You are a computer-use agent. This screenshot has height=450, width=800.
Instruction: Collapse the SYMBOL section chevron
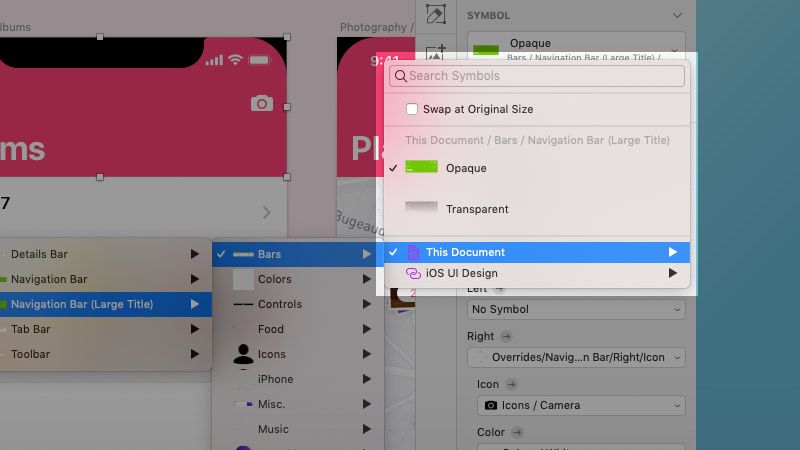point(677,15)
